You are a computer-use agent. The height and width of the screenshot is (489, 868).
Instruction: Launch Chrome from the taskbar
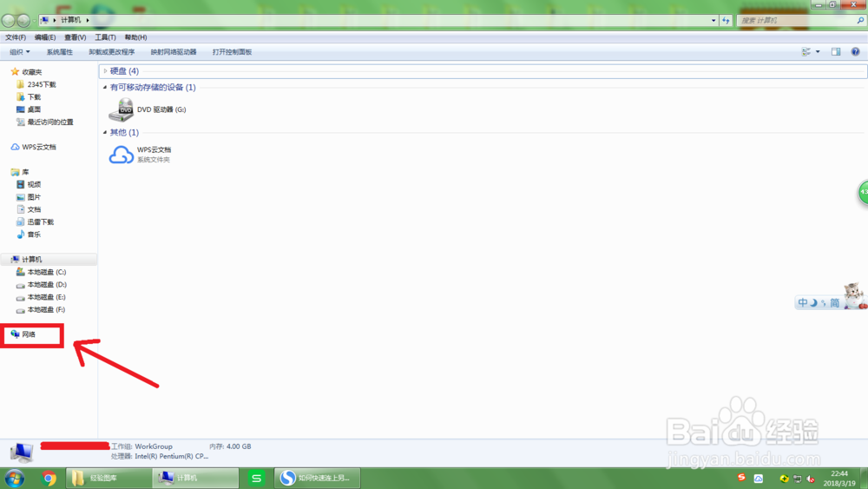49,478
